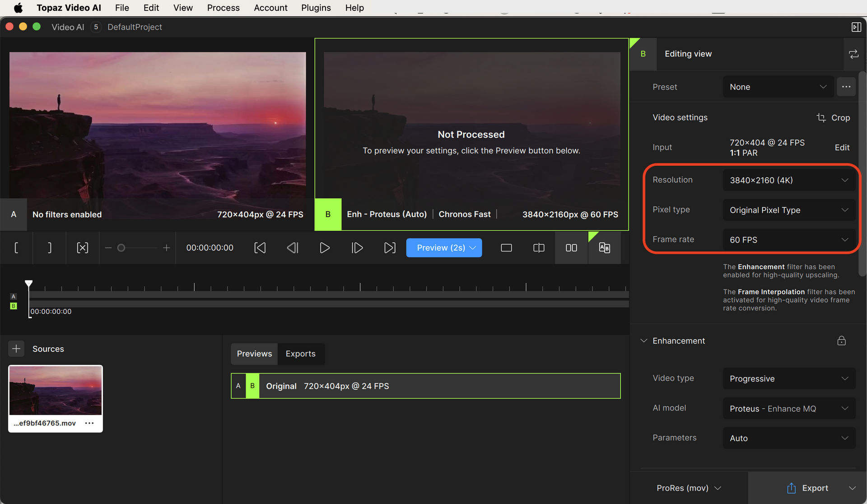Click the timecode display 00:00:00:00
Image resolution: width=867 pixels, height=504 pixels.
coord(210,247)
